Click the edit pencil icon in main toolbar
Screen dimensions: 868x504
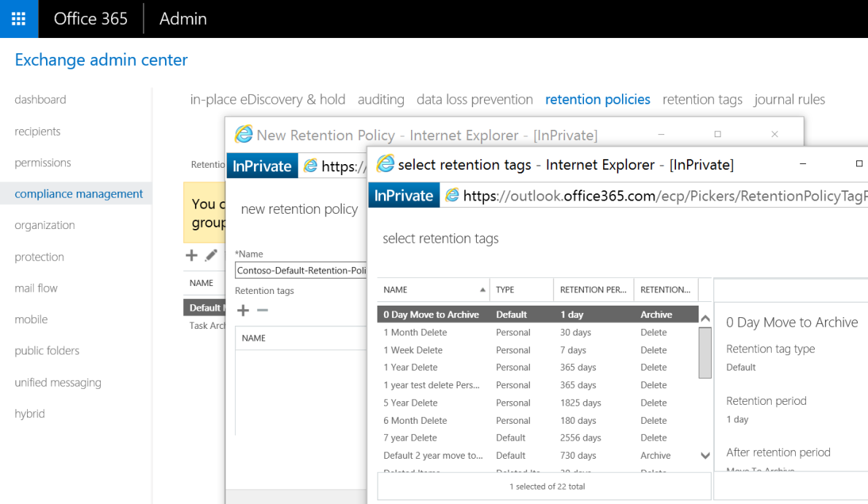coord(211,255)
